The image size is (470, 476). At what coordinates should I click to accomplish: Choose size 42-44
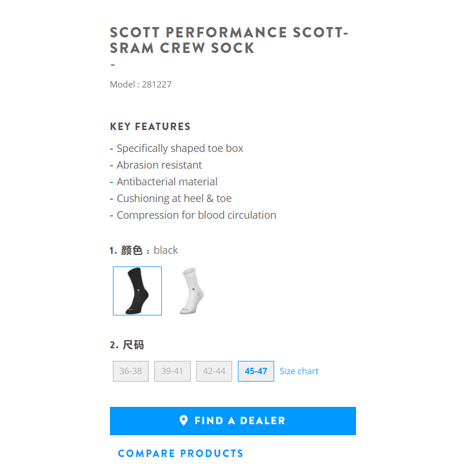(x=214, y=371)
